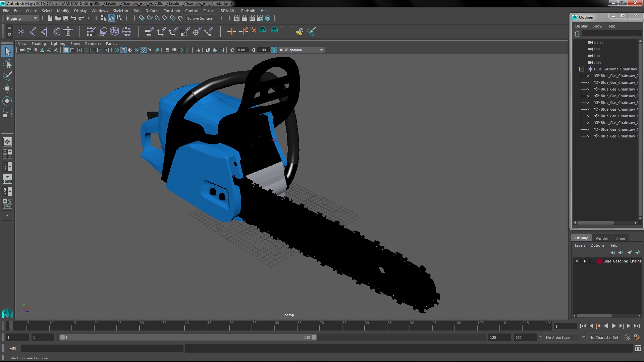
Task: Click the IK Handle shelf icon
Action: tap(45, 32)
